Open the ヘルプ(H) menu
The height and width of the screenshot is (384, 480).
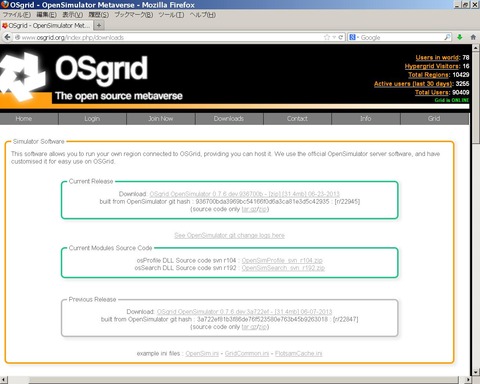click(x=203, y=15)
